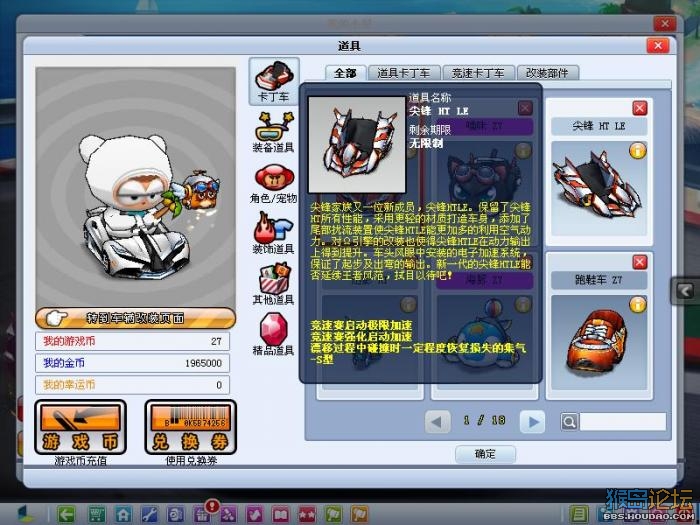Go to the previous item page
This screenshot has width=700, height=525.
437,421
